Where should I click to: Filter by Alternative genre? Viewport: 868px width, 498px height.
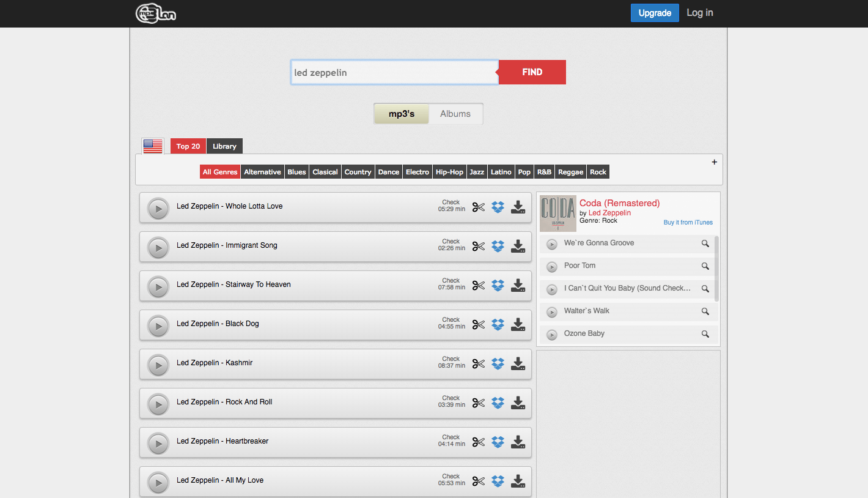tap(262, 172)
